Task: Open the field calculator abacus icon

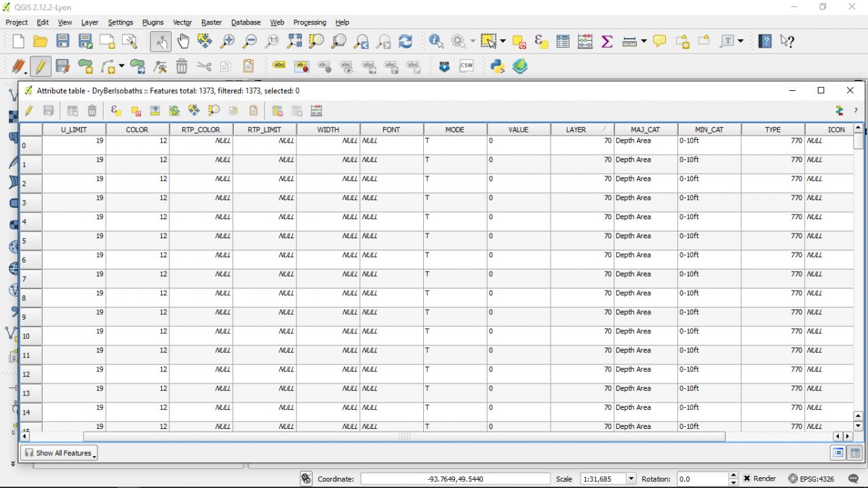Action: point(585,41)
